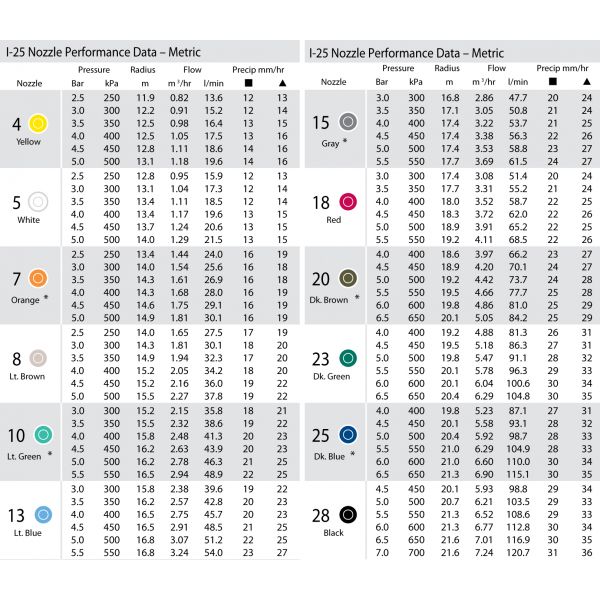
Task: Select the light brown nozzle 8 icon
Action: pos(38,358)
